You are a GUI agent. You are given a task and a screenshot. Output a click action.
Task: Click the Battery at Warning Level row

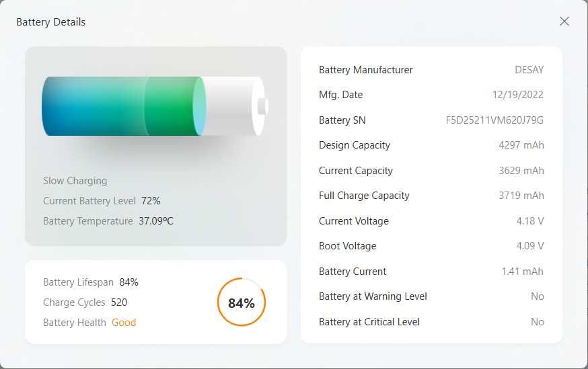click(431, 296)
